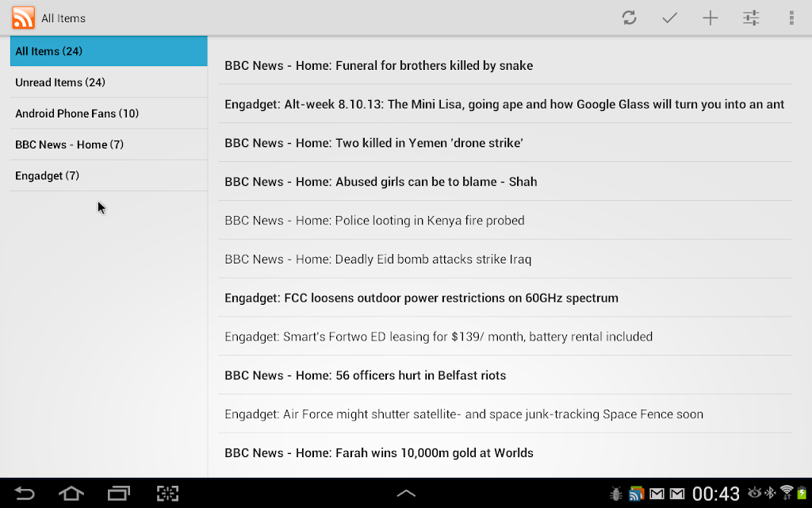Tap the Android home navigation button

point(71,493)
